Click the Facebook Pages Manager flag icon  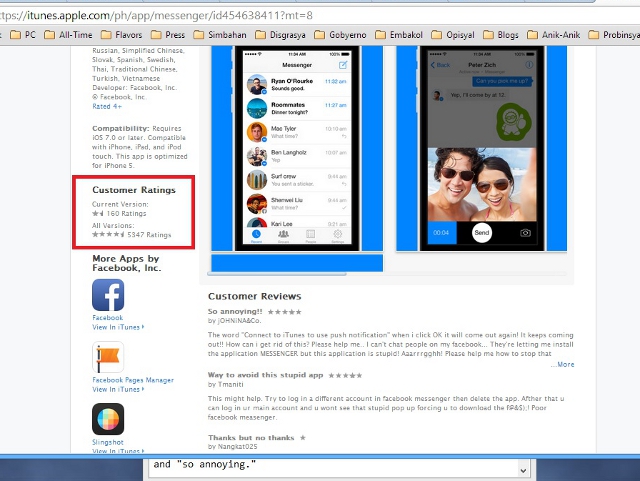tap(108, 357)
